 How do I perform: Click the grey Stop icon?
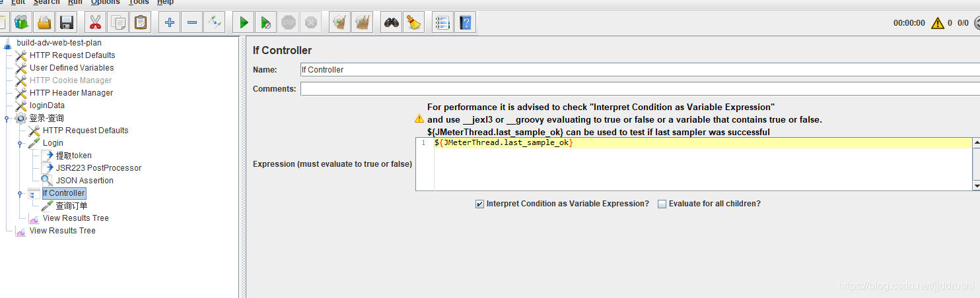(x=289, y=23)
